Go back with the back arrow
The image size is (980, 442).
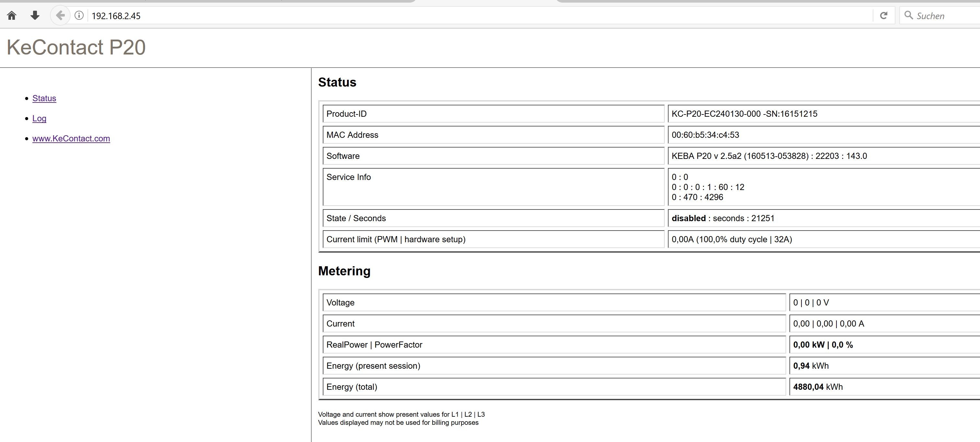(x=60, y=16)
